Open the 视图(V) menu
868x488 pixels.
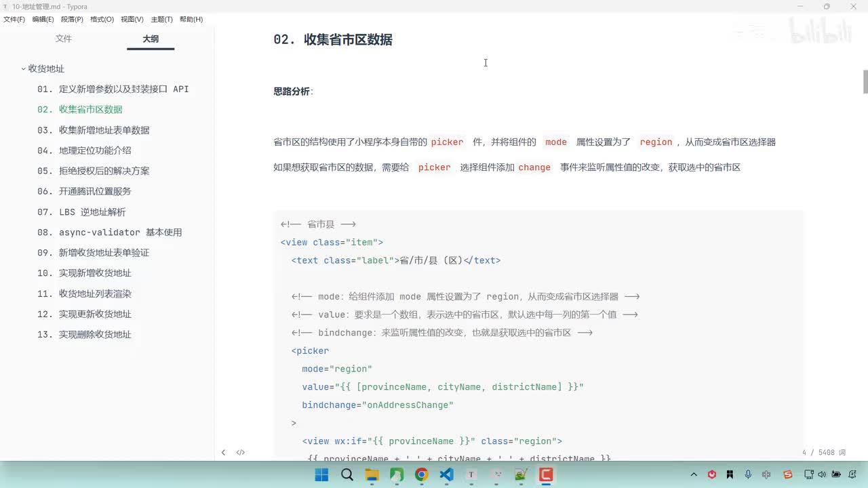[x=132, y=20]
